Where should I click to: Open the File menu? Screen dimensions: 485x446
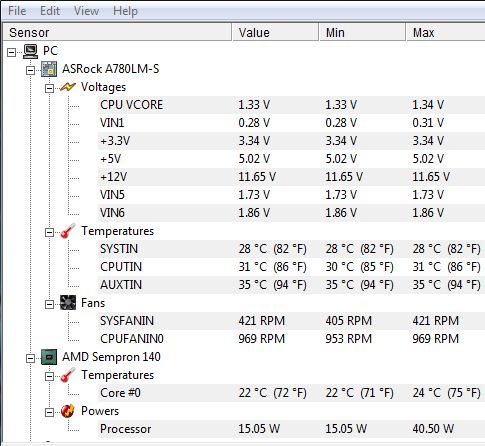tap(17, 11)
